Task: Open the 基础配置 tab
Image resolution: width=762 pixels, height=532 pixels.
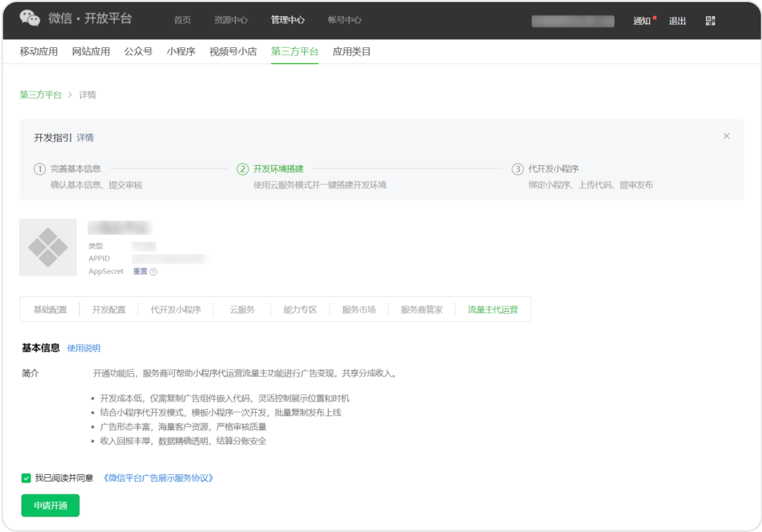Action: pos(50,310)
